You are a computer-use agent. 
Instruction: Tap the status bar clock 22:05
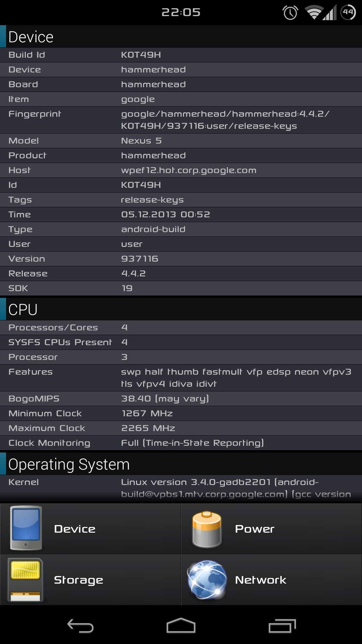(181, 12)
